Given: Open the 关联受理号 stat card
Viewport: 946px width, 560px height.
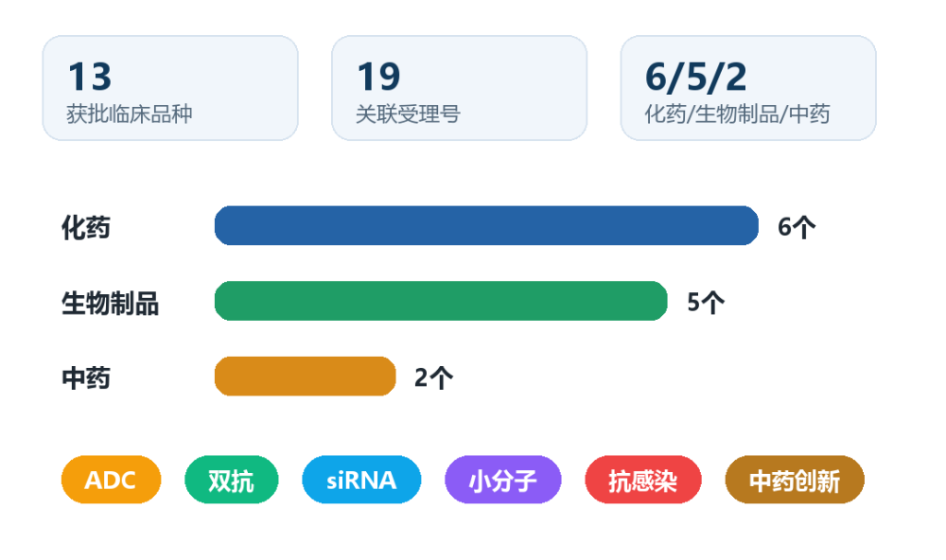Looking at the screenshot, I should (459, 88).
